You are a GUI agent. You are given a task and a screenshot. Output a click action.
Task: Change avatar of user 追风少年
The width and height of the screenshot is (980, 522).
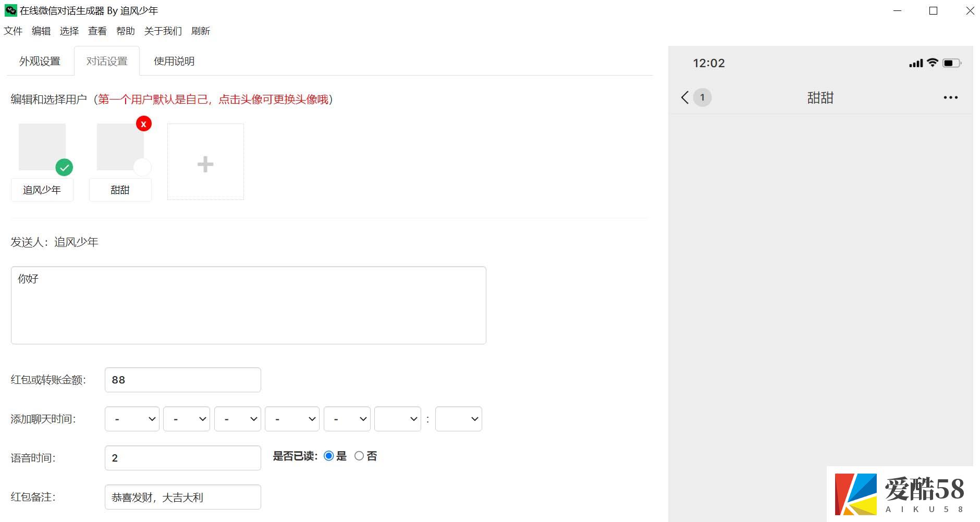coord(42,147)
